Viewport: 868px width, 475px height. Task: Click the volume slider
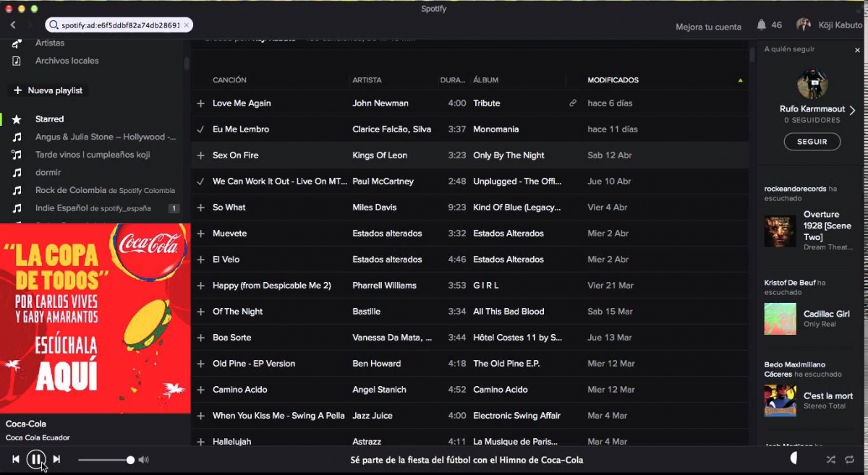pos(106,460)
